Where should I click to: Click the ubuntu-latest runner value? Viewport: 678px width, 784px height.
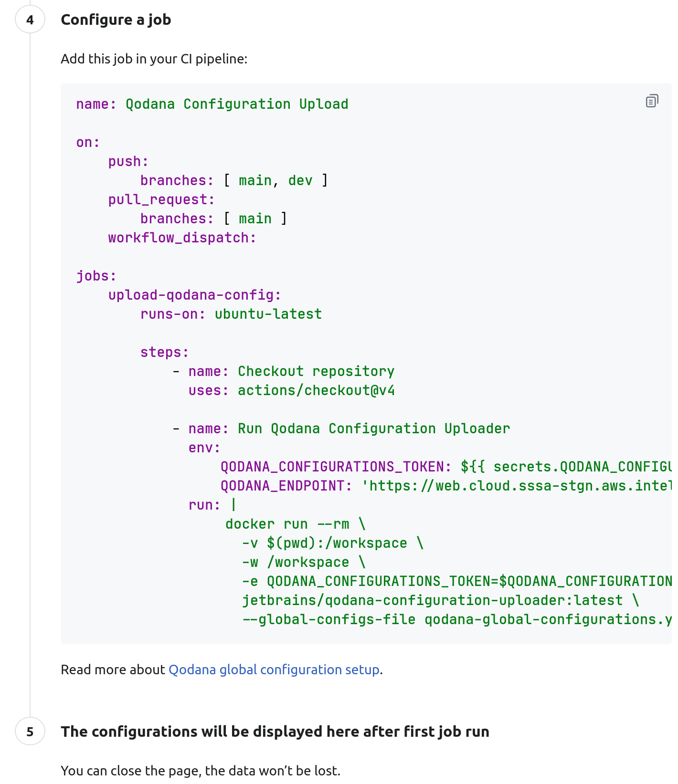[x=268, y=314]
